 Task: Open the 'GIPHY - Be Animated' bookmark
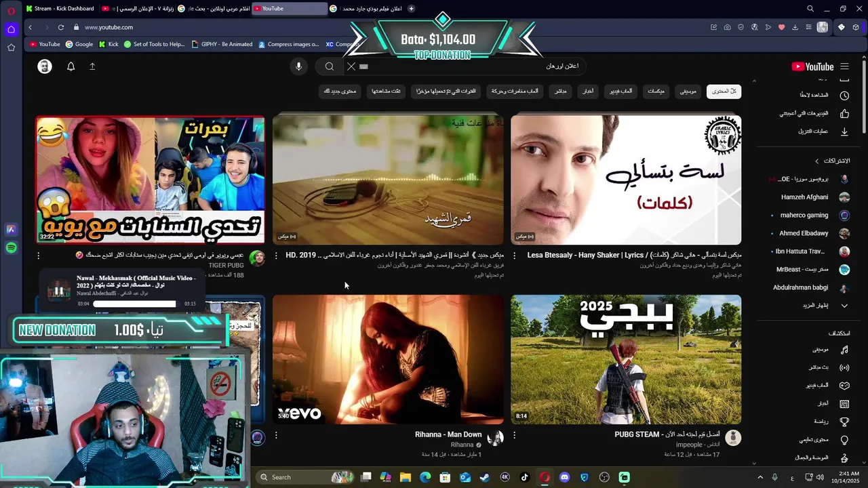point(222,44)
